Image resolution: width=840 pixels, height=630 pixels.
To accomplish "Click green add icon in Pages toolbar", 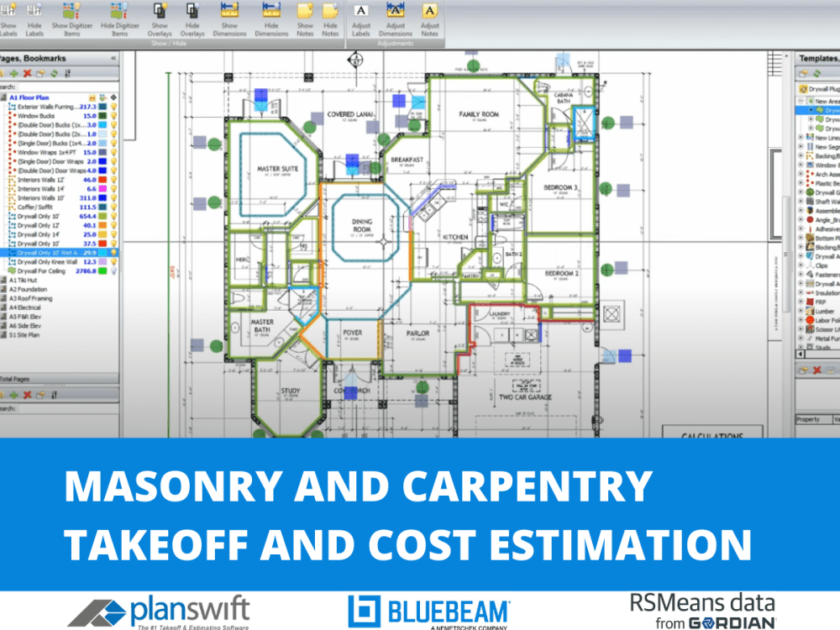I will click(14, 73).
